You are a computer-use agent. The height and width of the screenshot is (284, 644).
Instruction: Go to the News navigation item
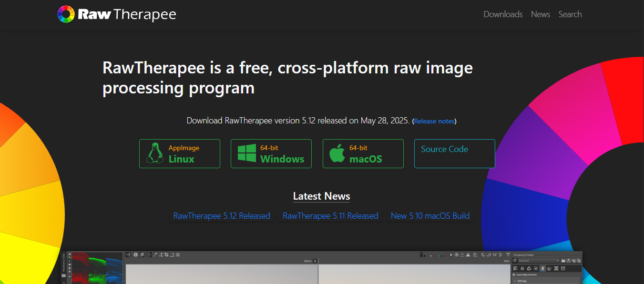[x=541, y=14]
